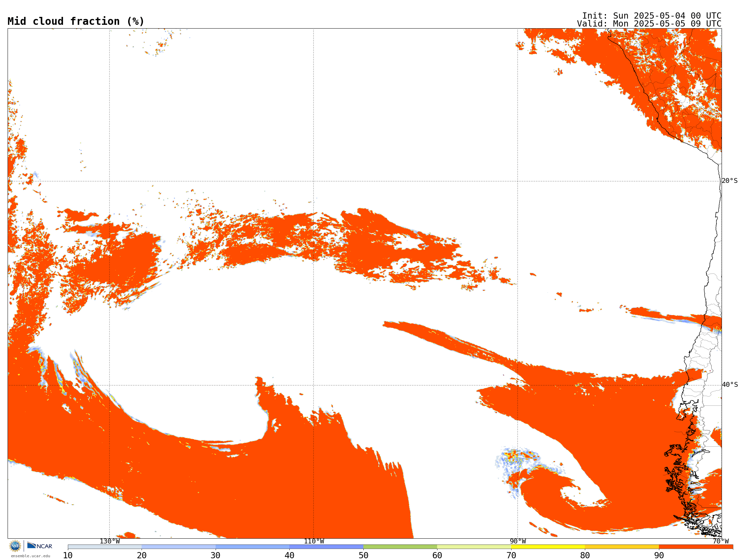Click the 'Init: Sun 2025-05-04 00 UTC' text
Image resolution: width=744 pixels, height=560 pixels.
click(x=652, y=16)
